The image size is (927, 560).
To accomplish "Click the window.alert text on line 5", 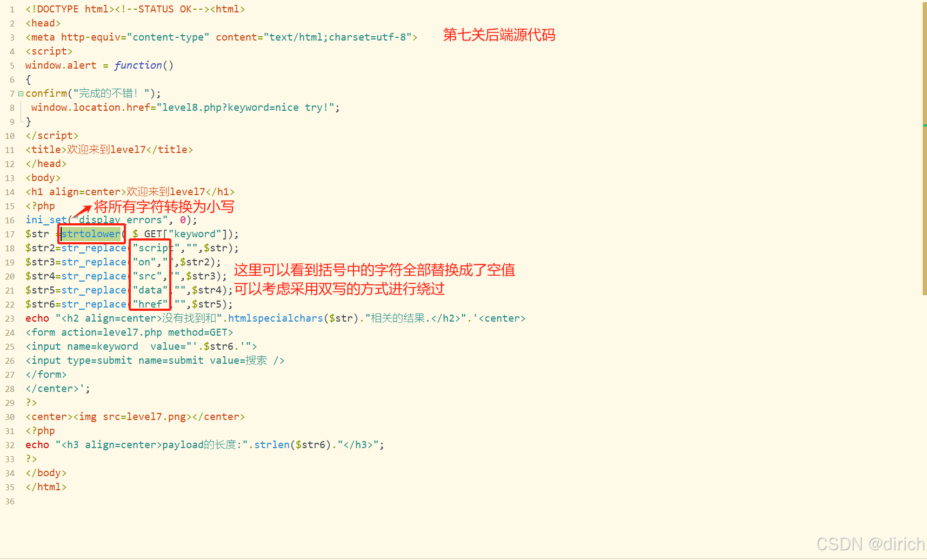I will coord(61,65).
